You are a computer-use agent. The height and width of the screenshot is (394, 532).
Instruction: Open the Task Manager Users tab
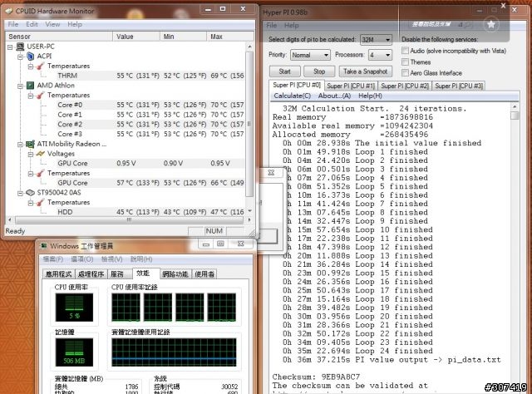[x=204, y=273]
